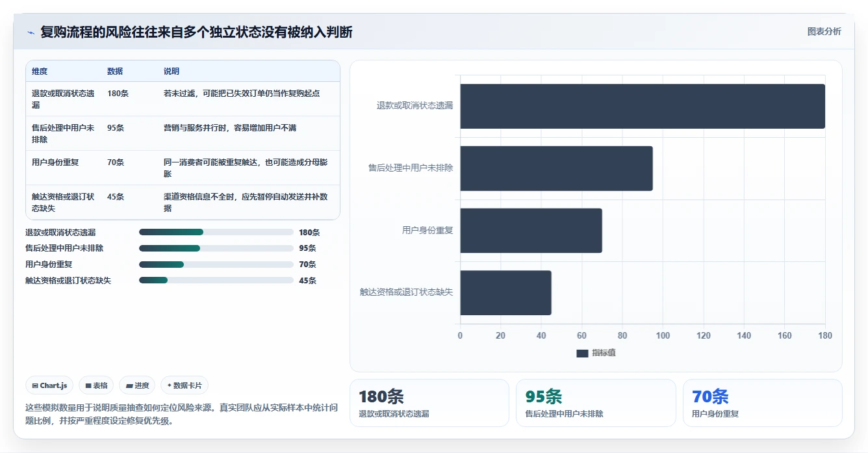Click description 若未过滤，可能把已失效订单仍当作复购起点
Viewport: 868px width, 453px height.
click(x=242, y=94)
